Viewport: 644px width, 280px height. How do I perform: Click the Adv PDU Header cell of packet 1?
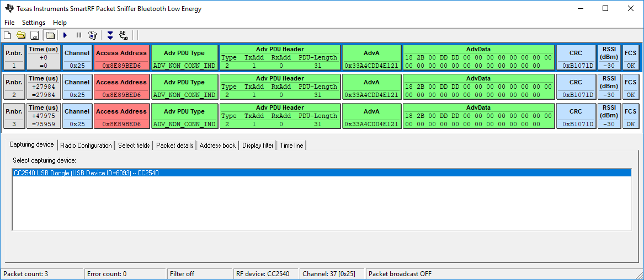click(280, 58)
